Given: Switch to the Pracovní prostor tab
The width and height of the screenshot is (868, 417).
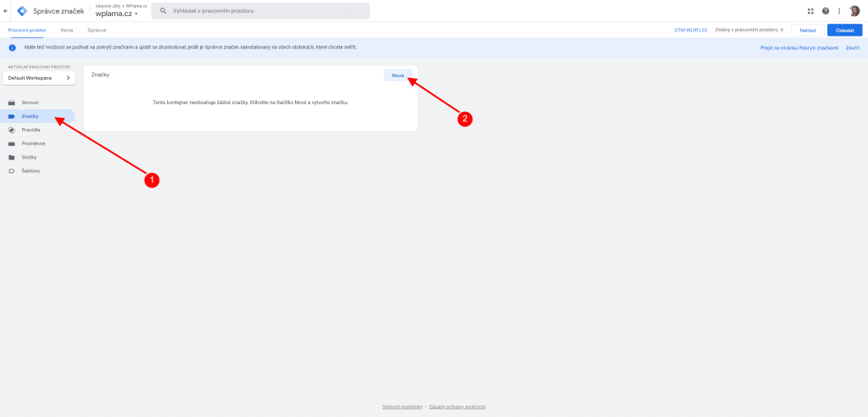Looking at the screenshot, I should (27, 30).
